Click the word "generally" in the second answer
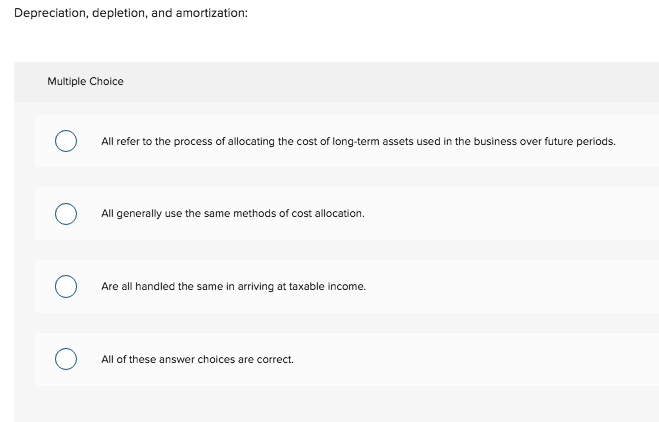This screenshot has width=659, height=422. click(139, 214)
